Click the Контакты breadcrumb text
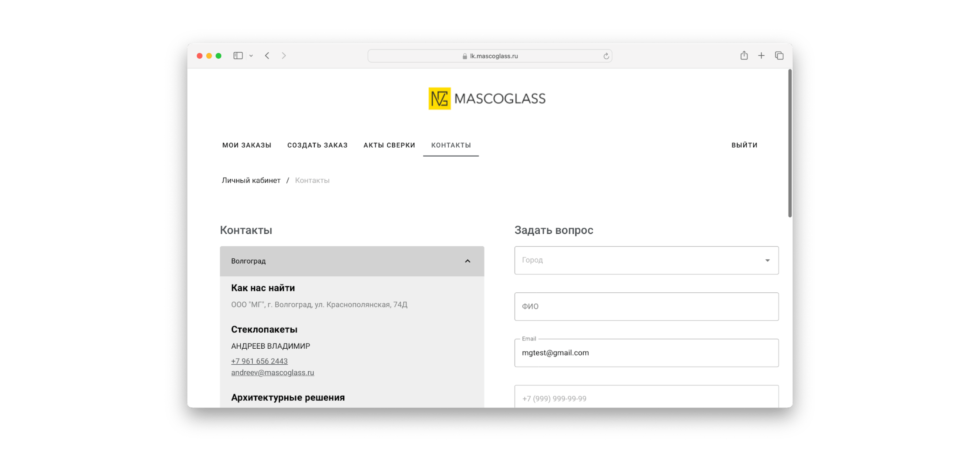The height and width of the screenshot is (461, 980). pos(312,180)
